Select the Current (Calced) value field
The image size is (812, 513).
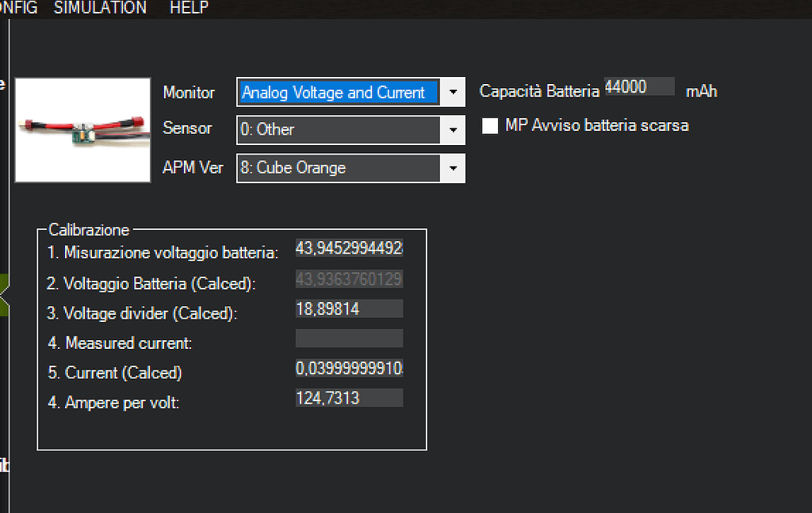[349, 368]
